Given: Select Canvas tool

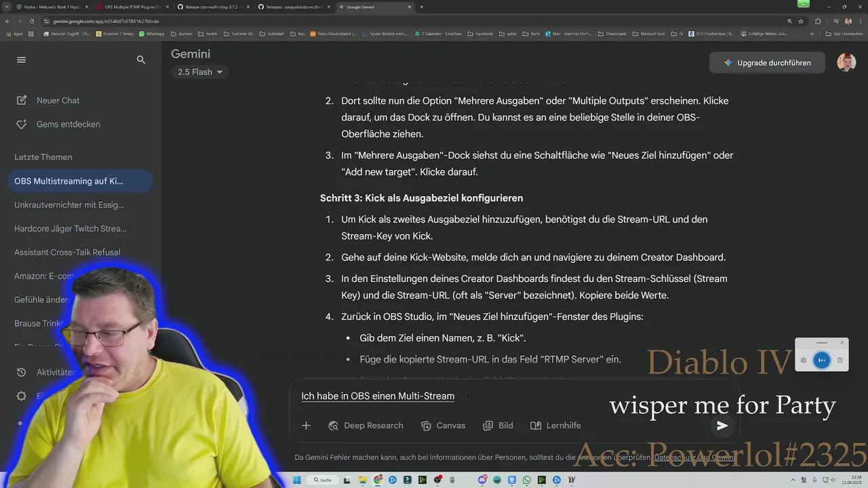Looking at the screenshot, I should 443,426.
